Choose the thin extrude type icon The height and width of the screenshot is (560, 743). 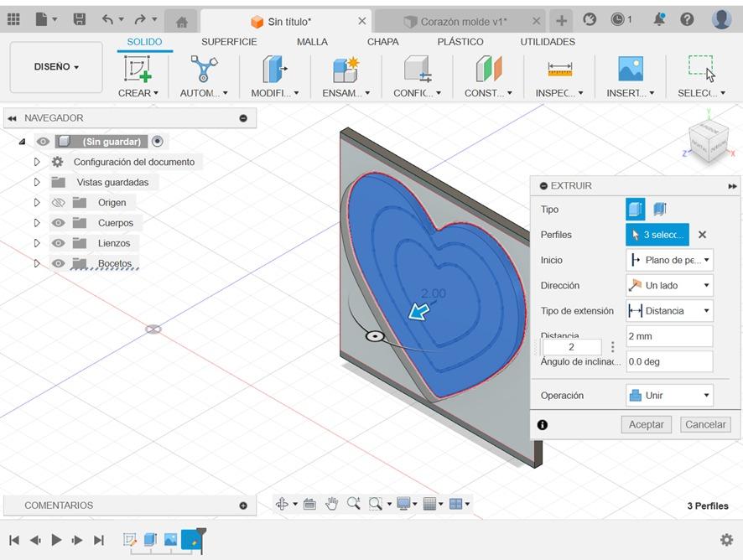(660, 210)
